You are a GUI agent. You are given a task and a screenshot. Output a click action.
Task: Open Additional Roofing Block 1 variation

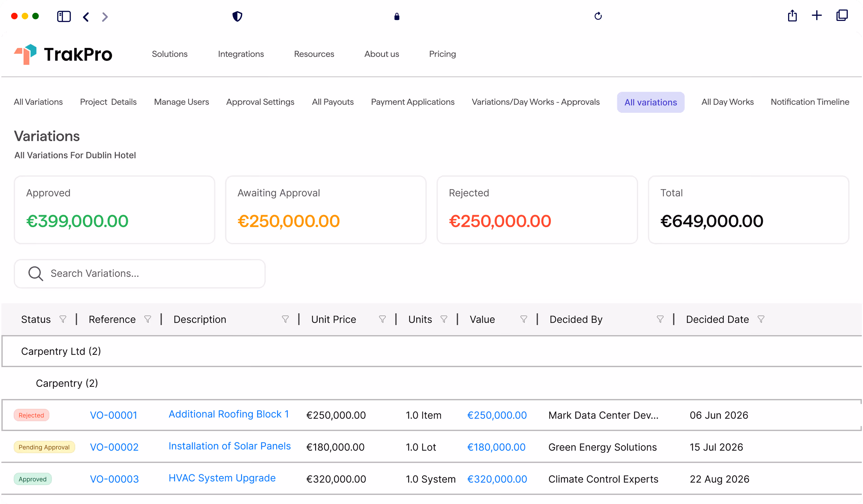point(229,414)
